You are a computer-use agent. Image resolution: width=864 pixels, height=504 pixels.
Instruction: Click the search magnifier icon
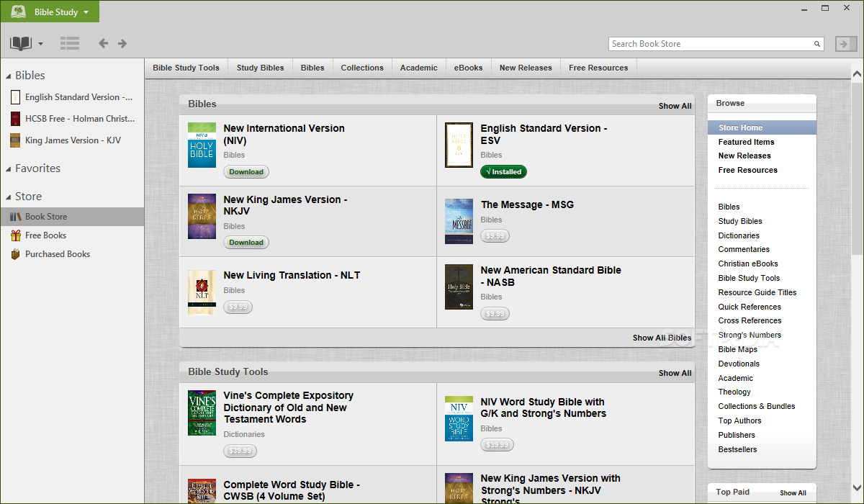coord(817,44)
